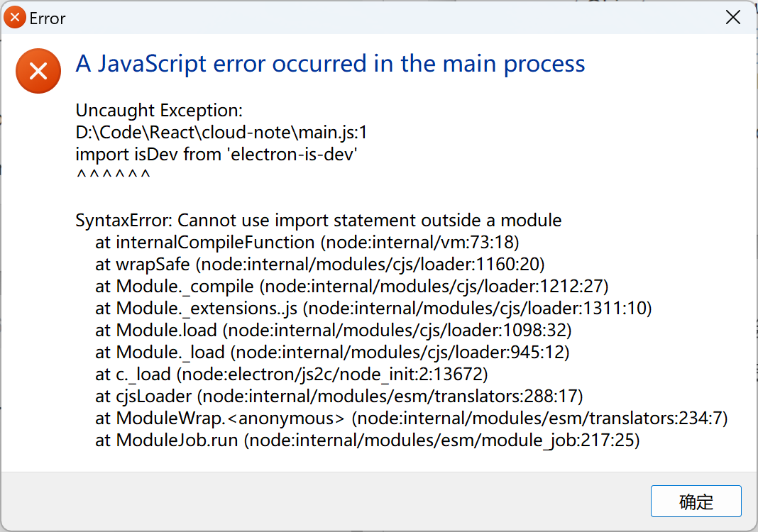Click the cjsLoader stack trace line
Image resolution: width=758 pixels, height=532 pixels.
(339, 397)
